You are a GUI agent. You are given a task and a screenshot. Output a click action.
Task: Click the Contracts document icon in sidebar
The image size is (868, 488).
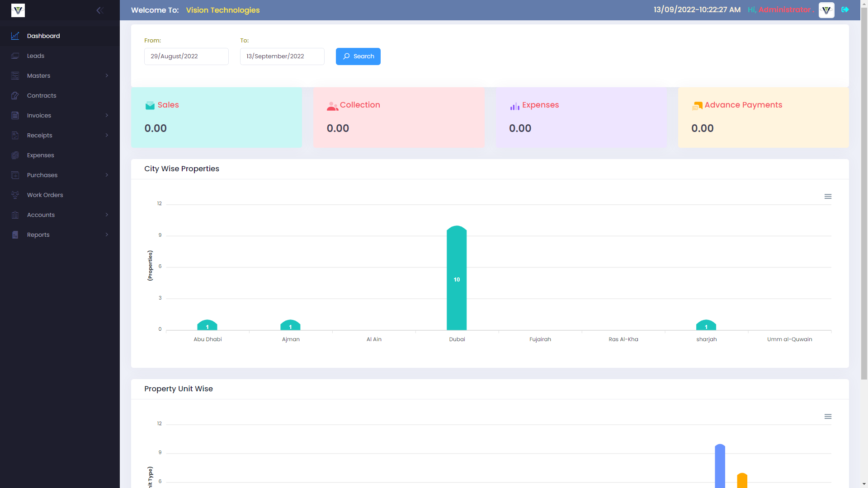tap(15, 95)
